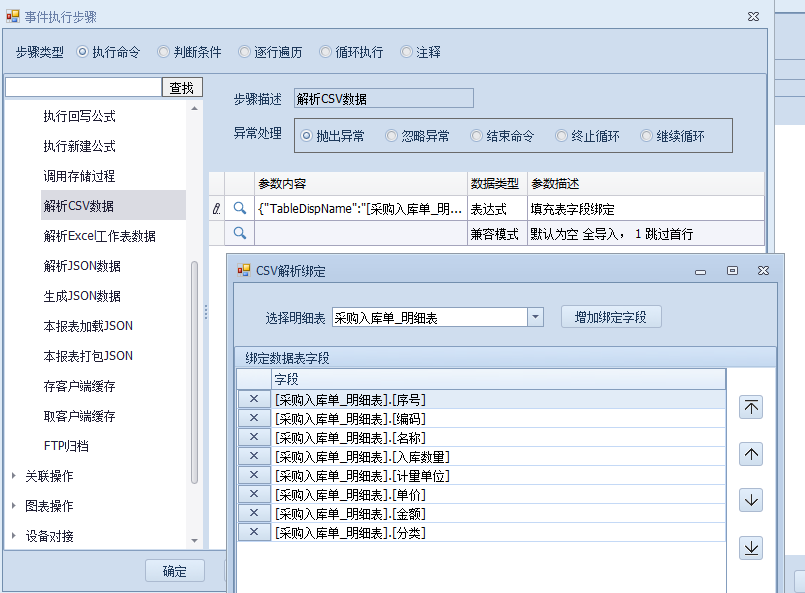The height and width of the screenshot is (593, 805).
Task: Click the magnifier icon in the first parameter row
Action: click(x=240, y=209)
